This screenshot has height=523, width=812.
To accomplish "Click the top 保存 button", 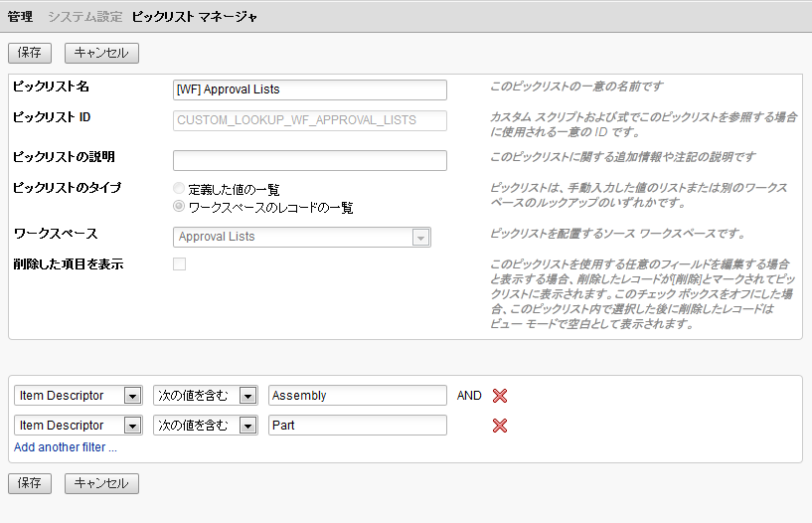I will 29,53.
